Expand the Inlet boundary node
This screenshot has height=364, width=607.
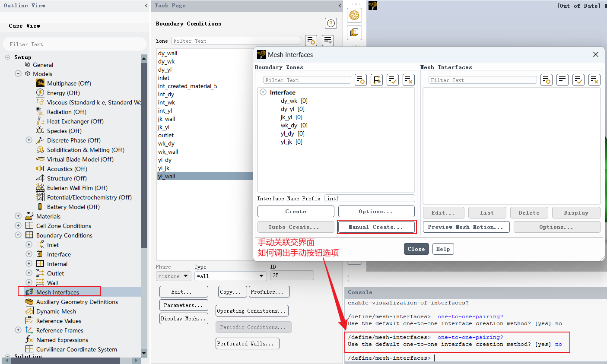point(29,245)
